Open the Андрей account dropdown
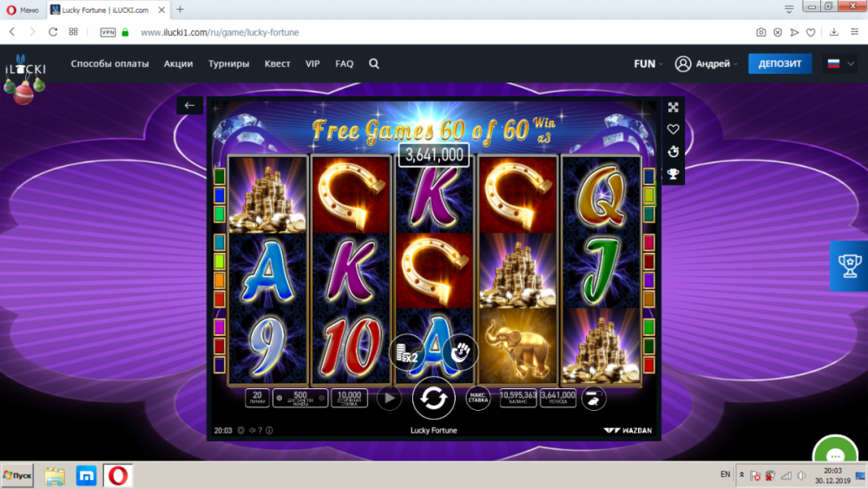Screen dimensions: 868x489 (707, 63)
